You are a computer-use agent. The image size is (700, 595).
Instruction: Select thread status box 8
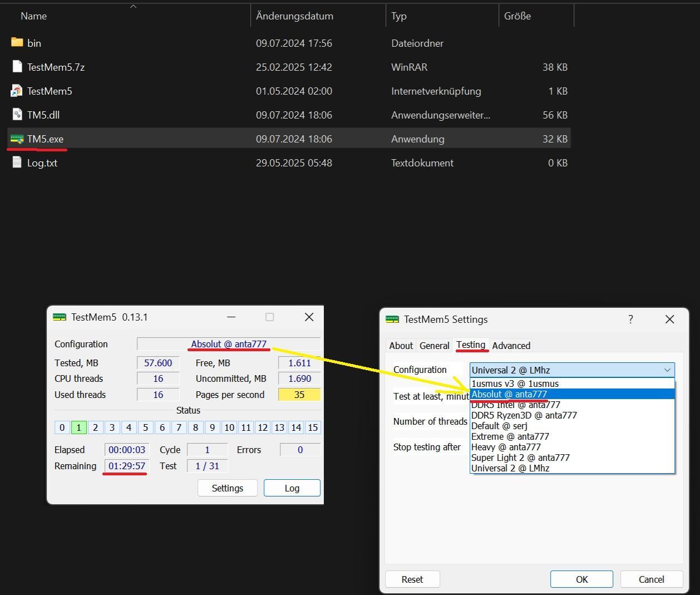[195, 427]
